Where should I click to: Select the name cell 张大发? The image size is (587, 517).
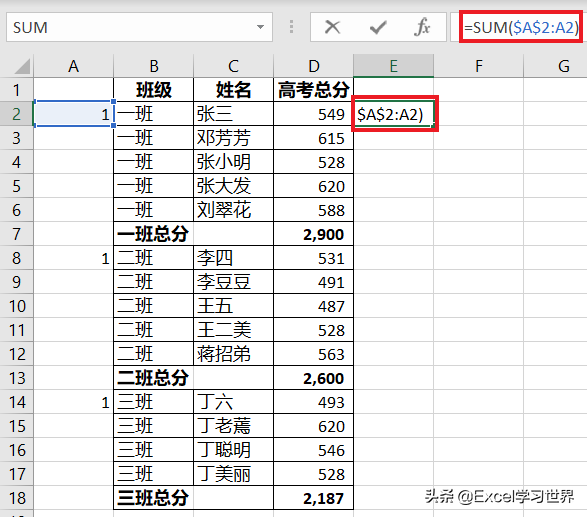233,186
